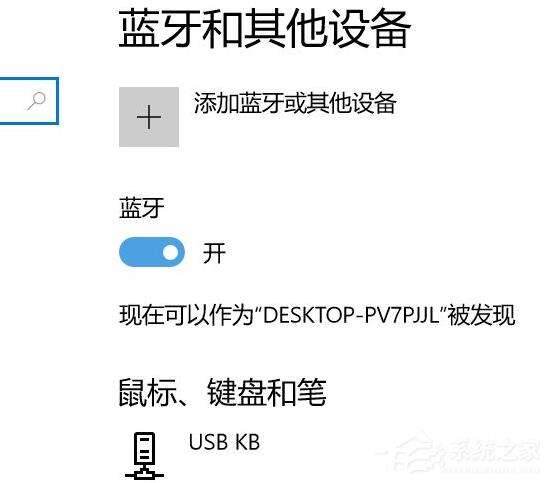Turn off the 蓝牙 Bluetooth toggle
Image resolution: width=549 pixels, height=483 pixels.
click(152, 252)
